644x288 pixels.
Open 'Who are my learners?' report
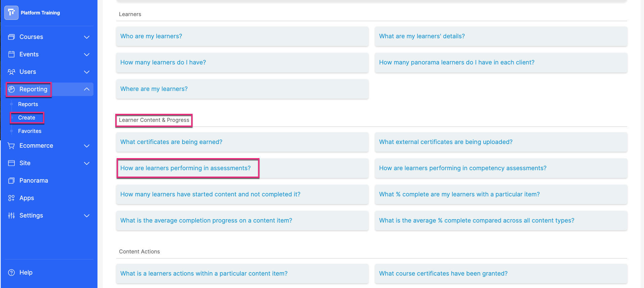242,36
